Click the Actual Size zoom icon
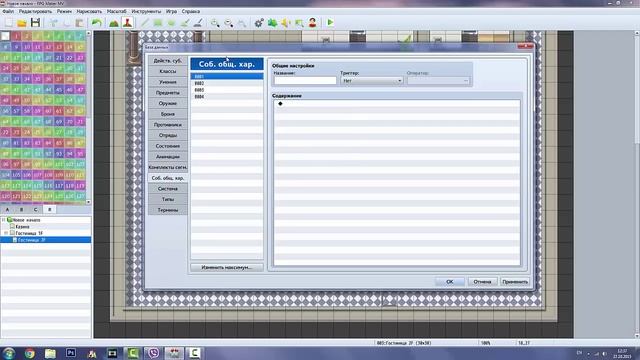The height and width of the screenshot is (360, 640). [x=242, y=22]
